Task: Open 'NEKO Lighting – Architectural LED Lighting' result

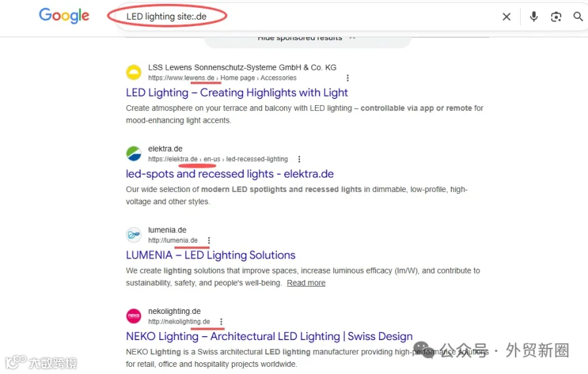Action: [269, 337]
